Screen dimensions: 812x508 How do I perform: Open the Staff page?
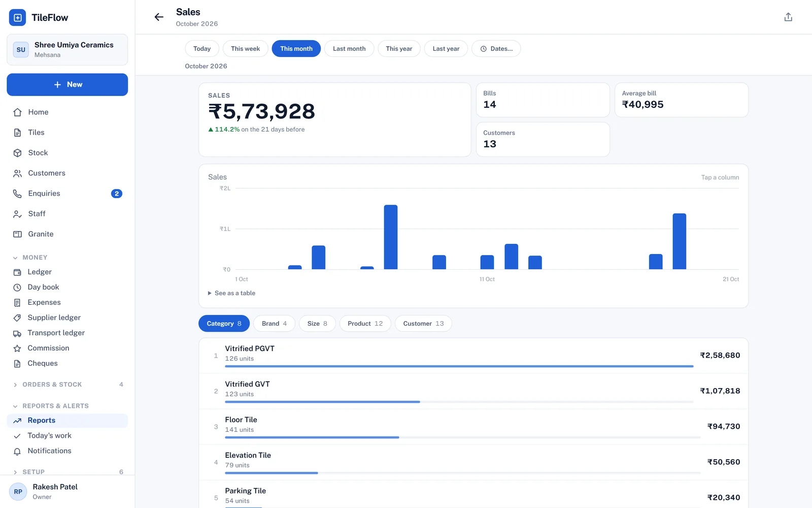(x=67, y=214)
